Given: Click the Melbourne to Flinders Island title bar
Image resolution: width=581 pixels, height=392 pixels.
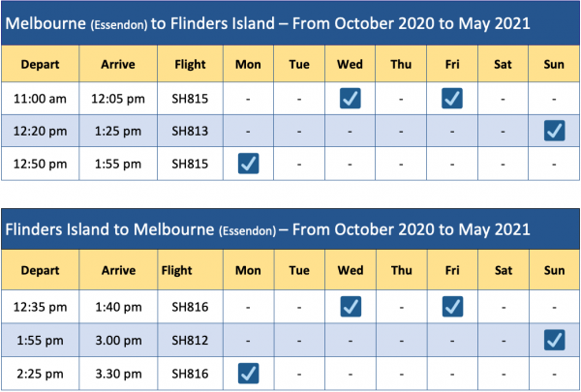Looking at the screenshot, I should [290, 23].
